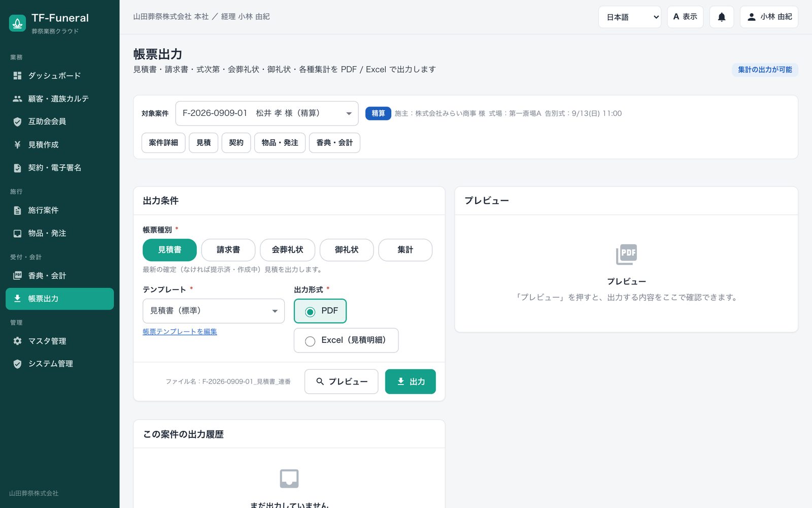Screen dimensions: 812x508
Task: Navigate to 施行案件
Action: tap(59, 210)
